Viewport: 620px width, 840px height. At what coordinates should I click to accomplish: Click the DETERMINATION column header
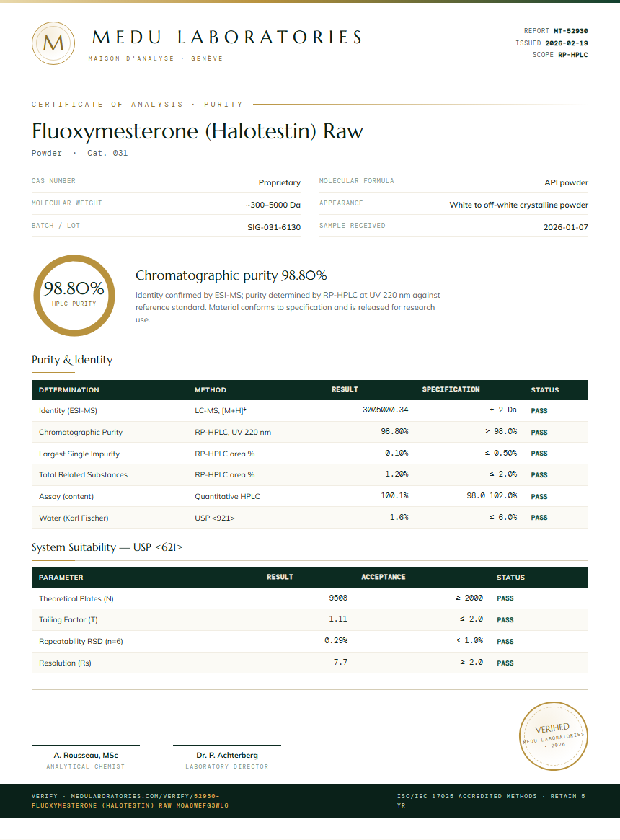coord(68,390)
